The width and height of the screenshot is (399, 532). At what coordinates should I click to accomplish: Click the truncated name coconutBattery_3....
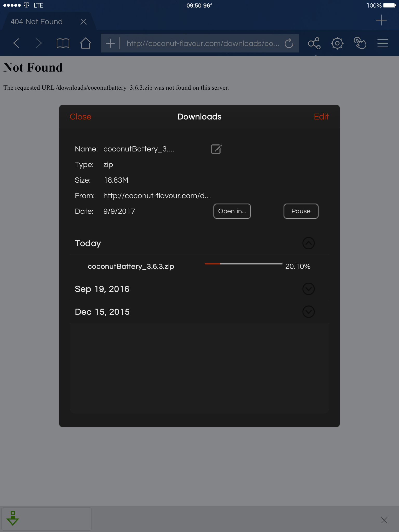(x=139, y=149)
